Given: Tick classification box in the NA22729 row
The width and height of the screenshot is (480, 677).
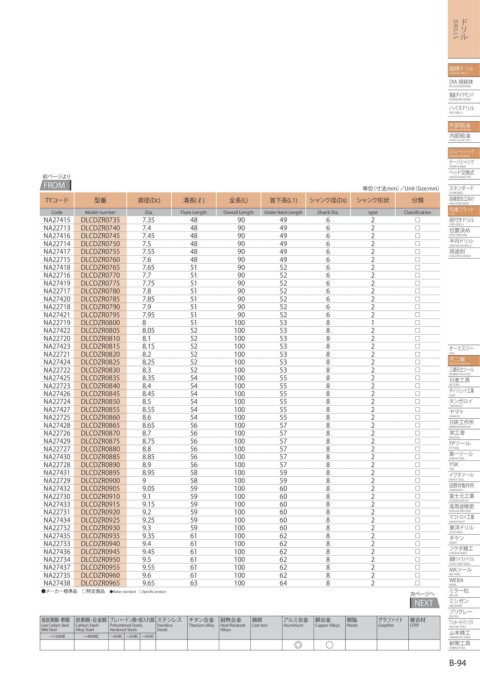Looking at the screenshot, I should [x=417, y=481].
